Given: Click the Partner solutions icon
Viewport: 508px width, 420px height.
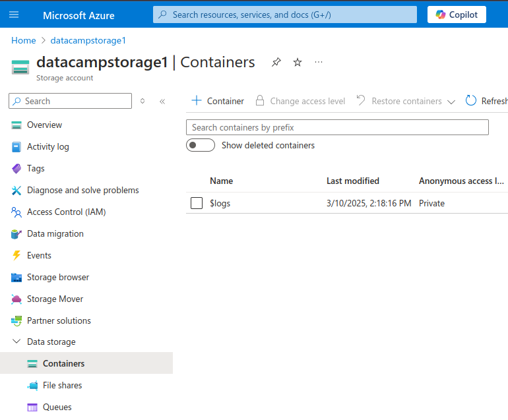Looking at the screenshot, I should (16, 321).
